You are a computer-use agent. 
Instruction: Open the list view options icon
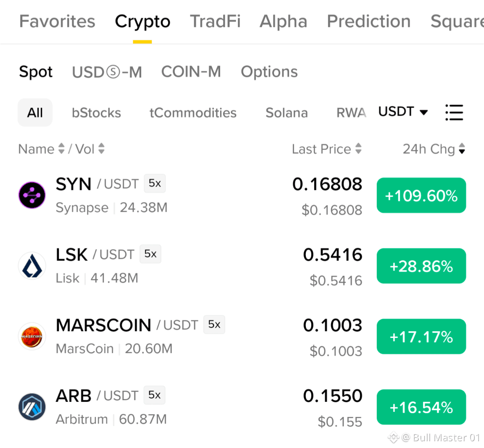[x=454, y=112]
